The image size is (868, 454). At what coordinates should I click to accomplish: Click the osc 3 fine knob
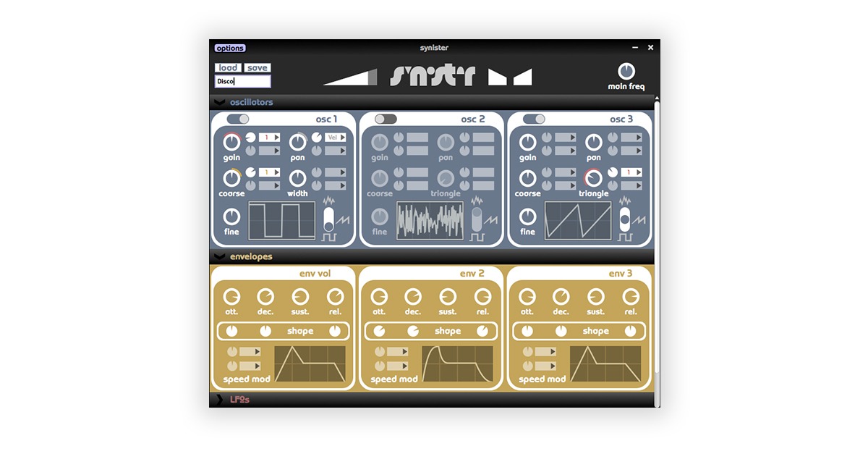[527, 217]
